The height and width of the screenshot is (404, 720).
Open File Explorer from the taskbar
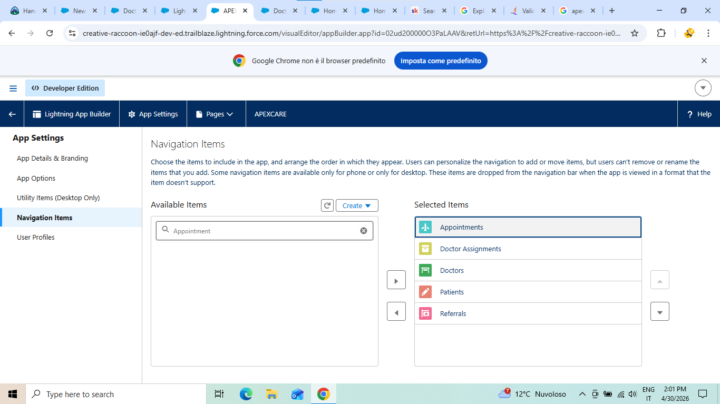coord(271,394)
